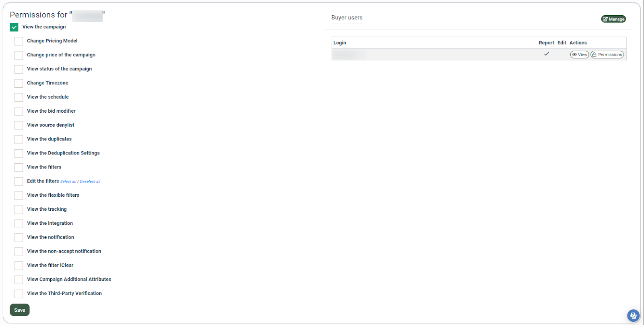Switch to the Buyer users tab
The height and width of the screenshot is (325, 644).
[347, 18]
